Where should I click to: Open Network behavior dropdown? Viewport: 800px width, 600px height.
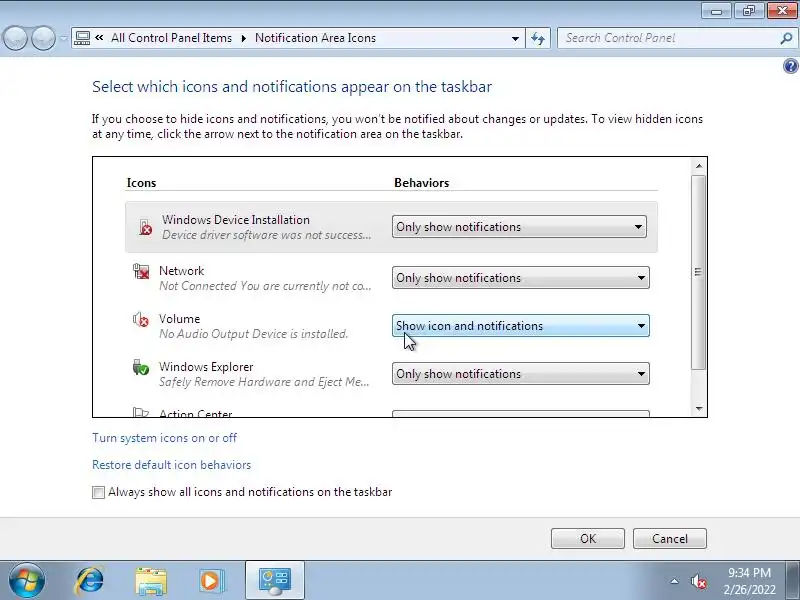point(520,278)
